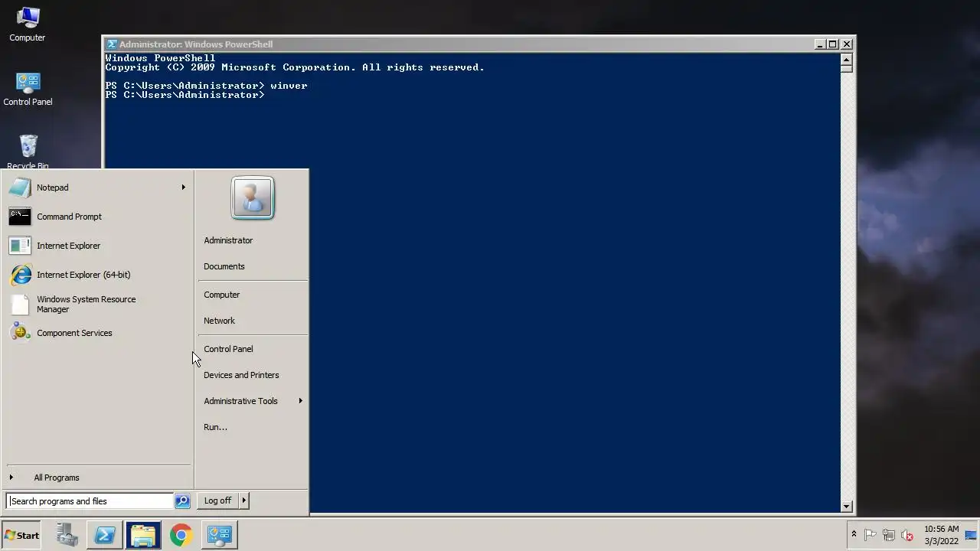Open Windows System Resource Manager

click(x=97, y=304)
